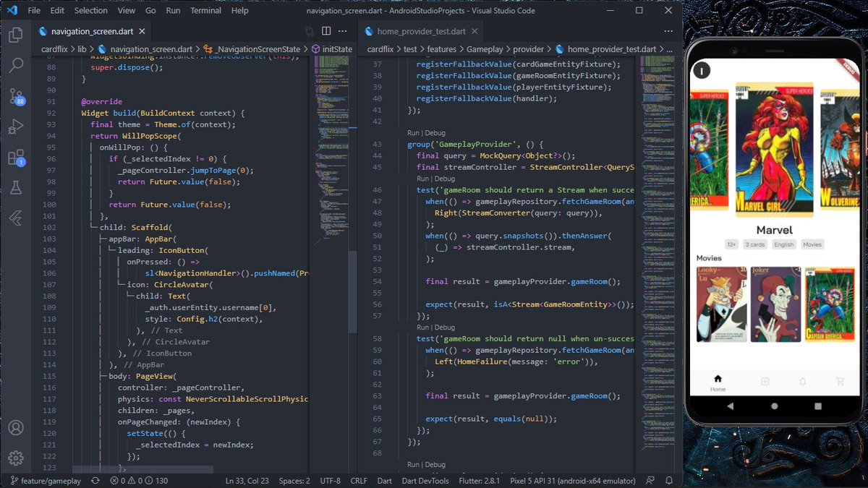The image size is (868, 488).
Task: Open the Manage gear icon
Action: click(x=16, y=458)
